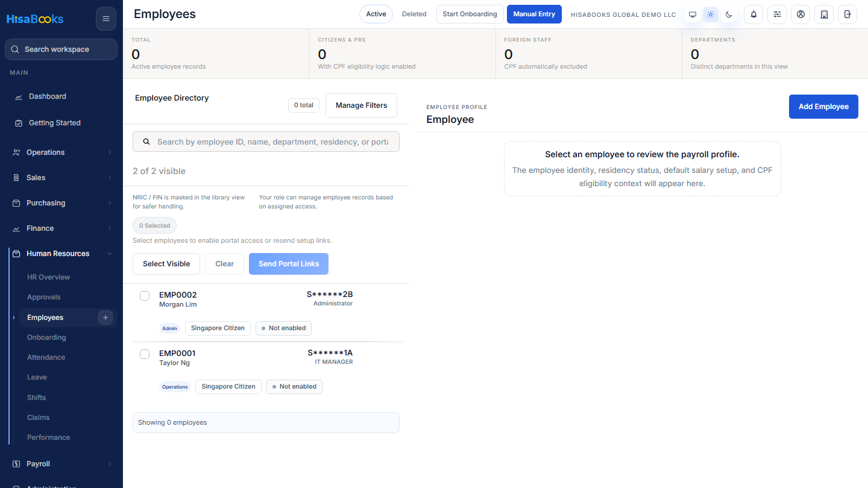Tick checkbox for EMP0002 Morgan Lim

tap(145, 296)
